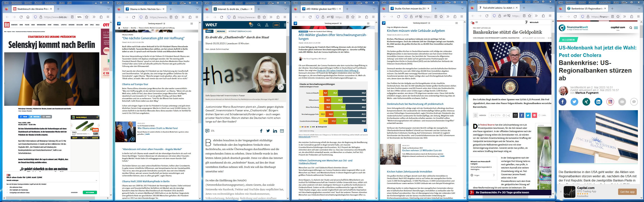The image size is (644, 202).
Task: Share the finanzmarktwelt article on Xing
Action: [x=586, y=102]
